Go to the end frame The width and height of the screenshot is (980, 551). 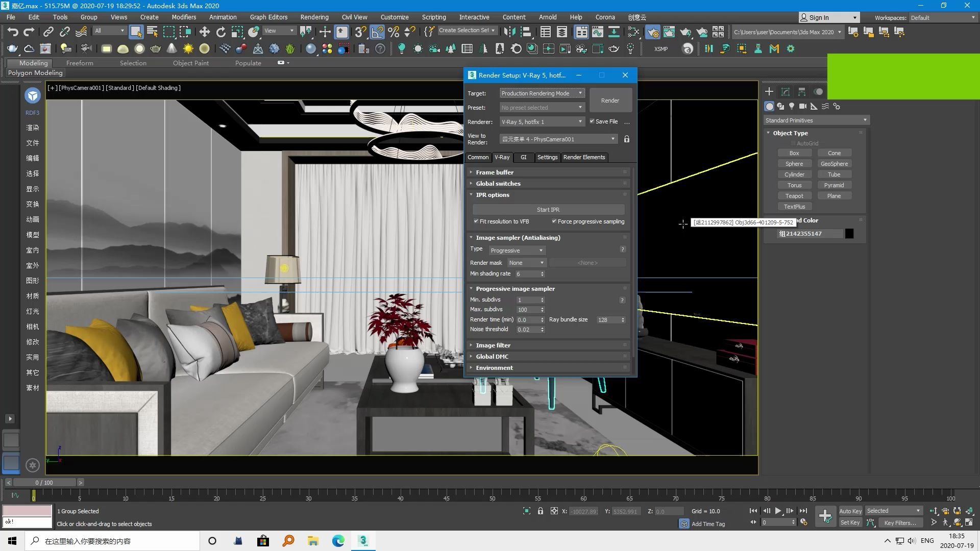(x=803, y=511)
